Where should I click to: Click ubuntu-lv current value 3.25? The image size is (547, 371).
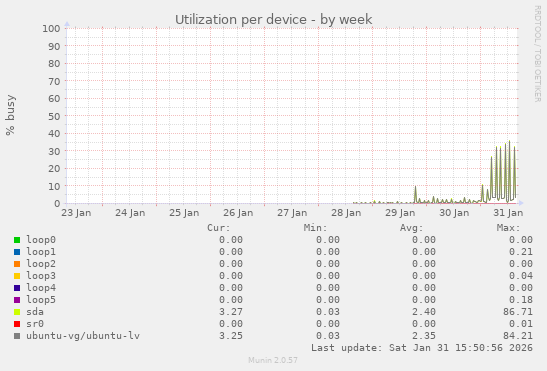point(231,336)
